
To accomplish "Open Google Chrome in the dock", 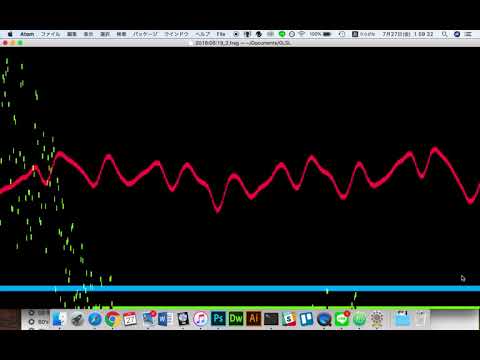I will coord(113,319).
